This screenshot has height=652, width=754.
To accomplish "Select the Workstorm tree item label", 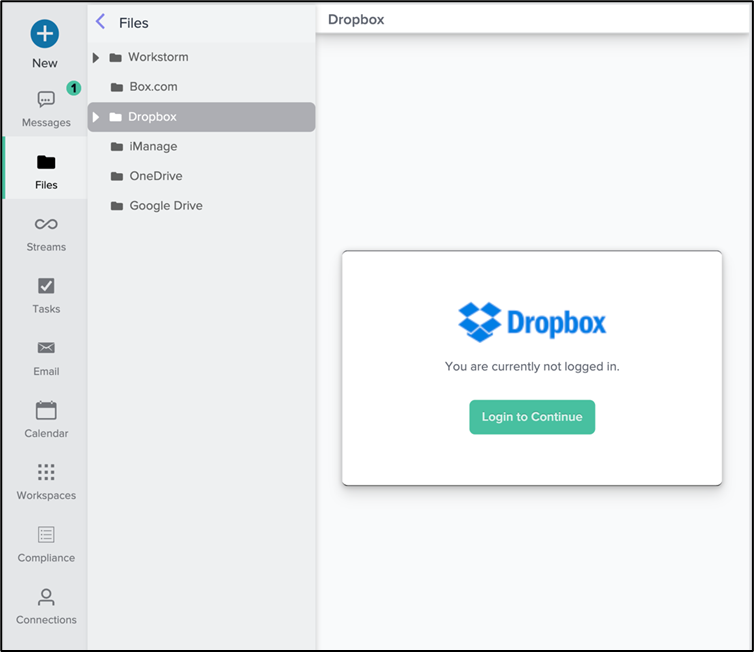I will point(158,57).
